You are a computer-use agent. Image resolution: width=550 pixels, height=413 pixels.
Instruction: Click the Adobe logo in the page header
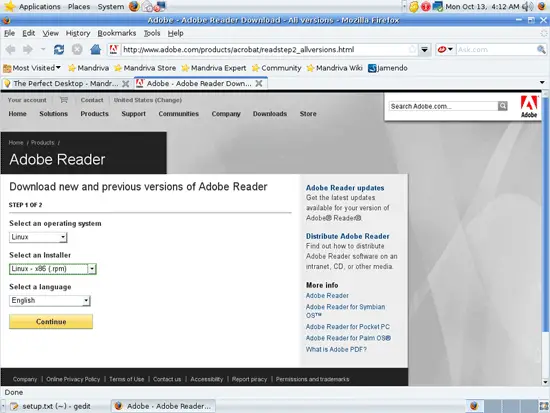pyautogui.click(x=529, y=107)
